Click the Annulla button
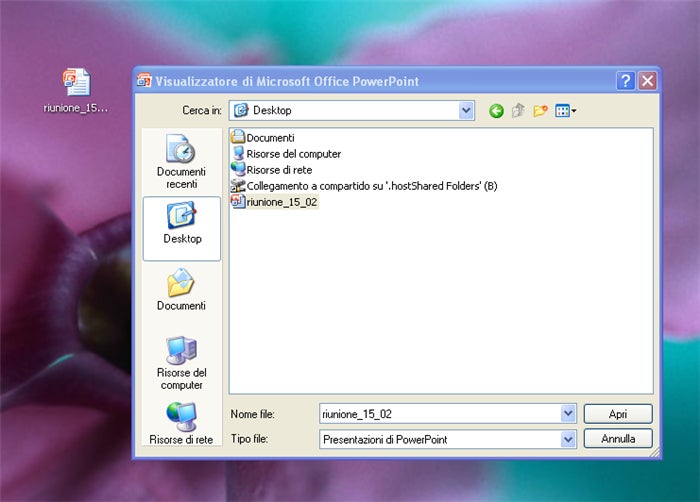 pyautogui.click(x=618, y=439)
